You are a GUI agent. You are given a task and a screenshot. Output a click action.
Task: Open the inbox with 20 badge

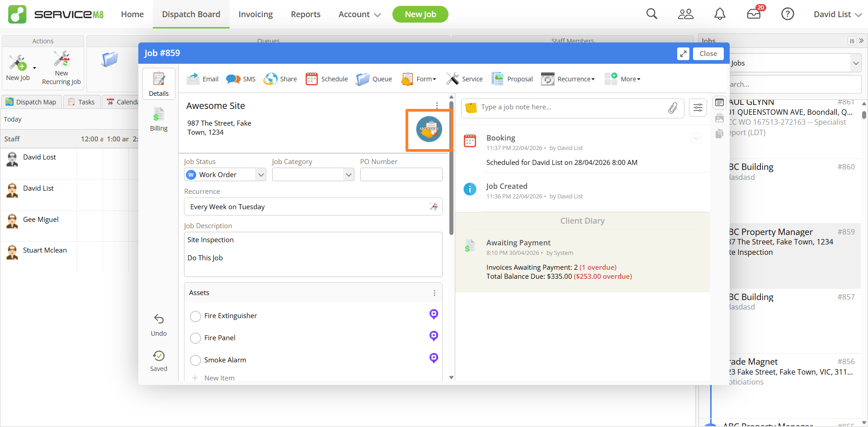[754, 14]
